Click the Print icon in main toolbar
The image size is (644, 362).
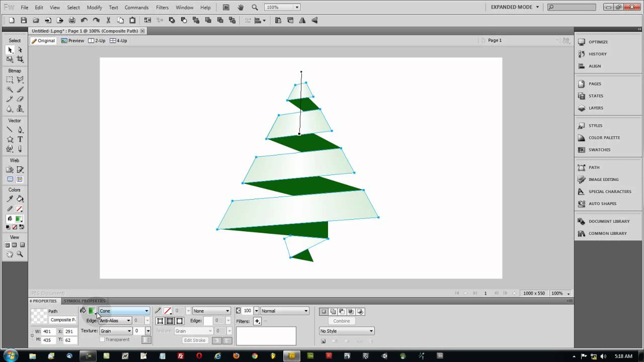click(72, 20)
